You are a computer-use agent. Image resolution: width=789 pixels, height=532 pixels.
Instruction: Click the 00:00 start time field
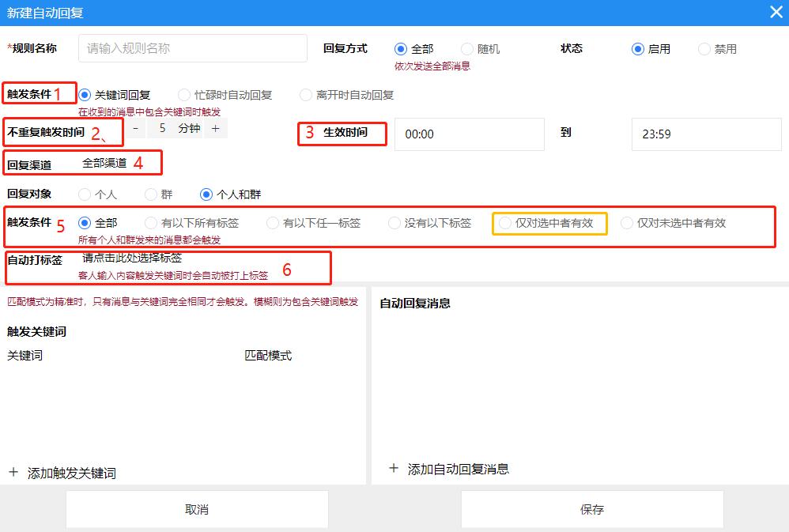tap(469, 134)
